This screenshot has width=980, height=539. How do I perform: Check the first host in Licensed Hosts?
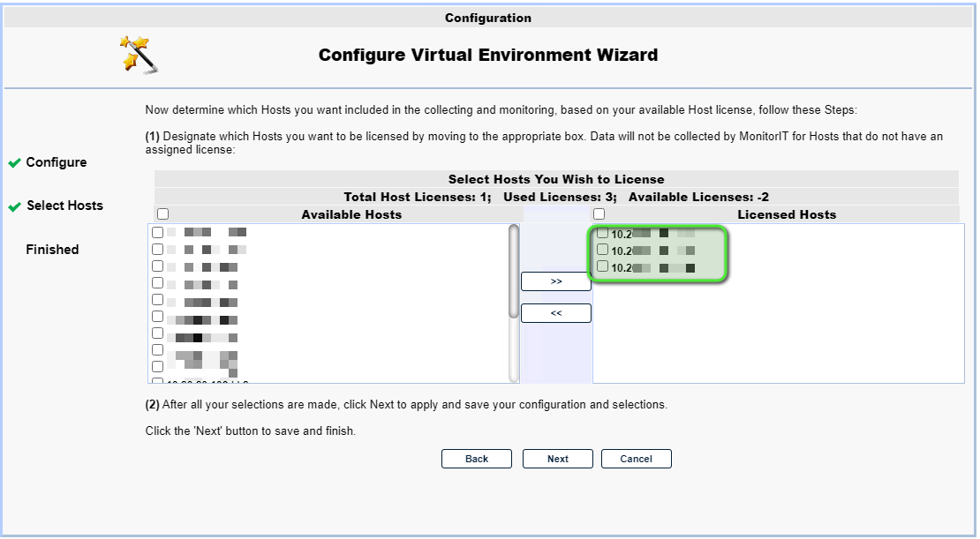602,233
